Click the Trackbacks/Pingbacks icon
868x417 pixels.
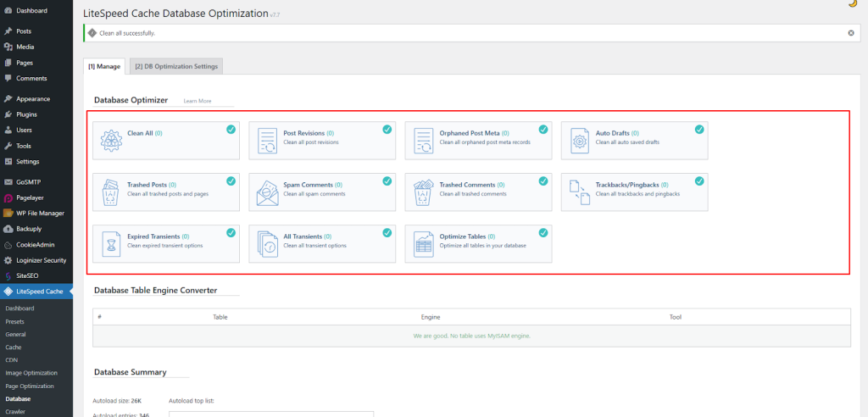click(x=580, y=192)
